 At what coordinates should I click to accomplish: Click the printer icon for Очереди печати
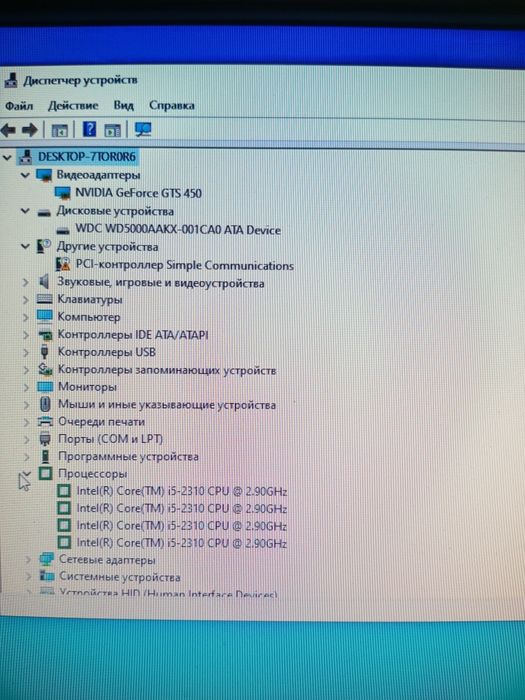(45, 421)
